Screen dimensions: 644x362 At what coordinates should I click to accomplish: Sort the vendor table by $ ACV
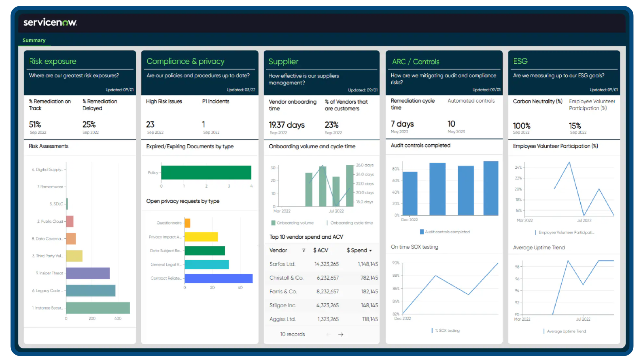[321, 250]
